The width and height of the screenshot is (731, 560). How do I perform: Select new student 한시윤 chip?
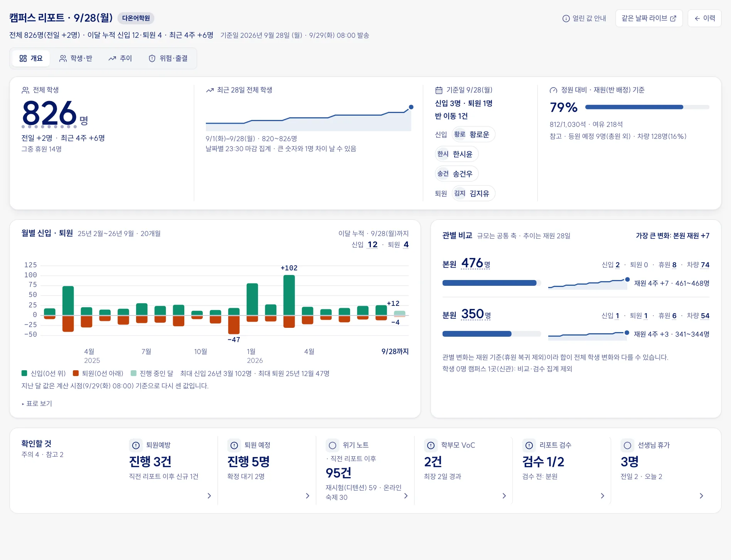coord(456,154)
